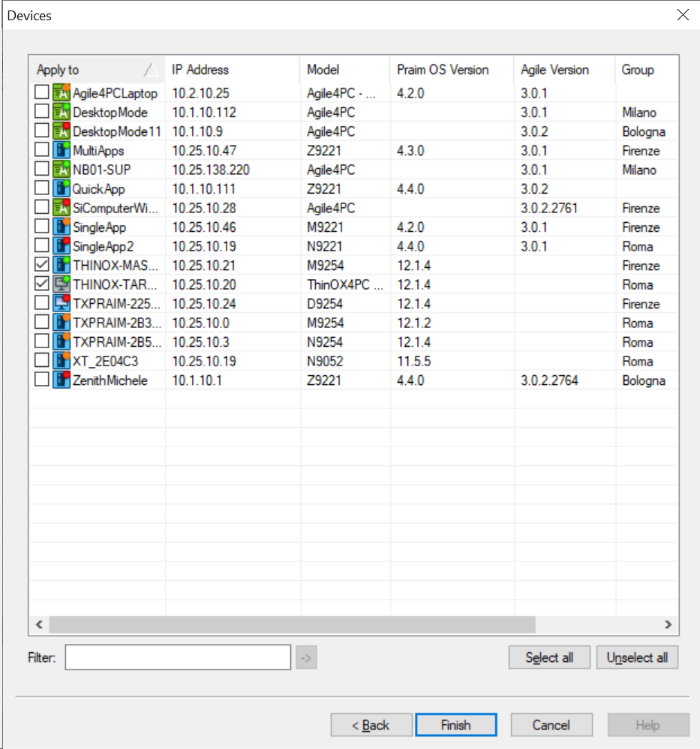Click the DesktopMode11 device icon
This screenshot has width=700, height=749.
click(x=62, y=131)
